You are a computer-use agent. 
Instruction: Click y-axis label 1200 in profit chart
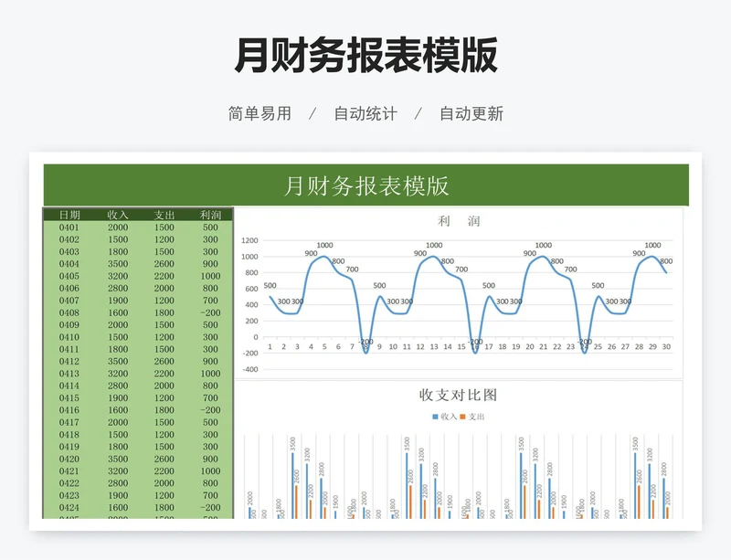coord(249,240)
